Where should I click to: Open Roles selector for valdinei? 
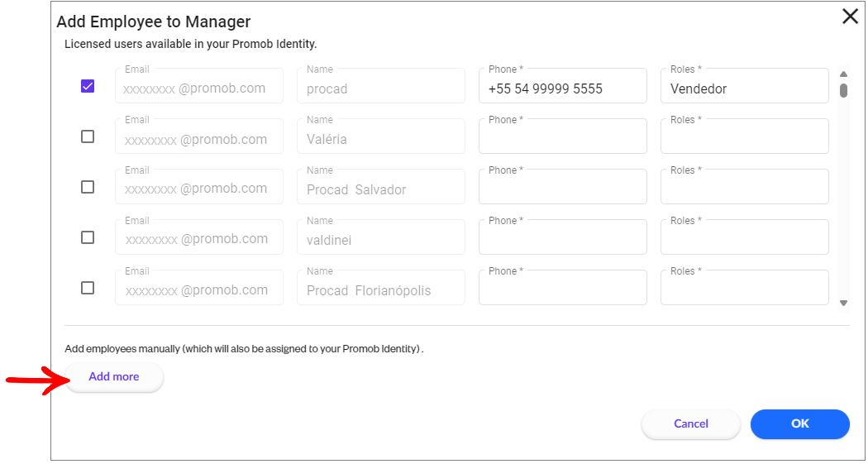[745, 237]
